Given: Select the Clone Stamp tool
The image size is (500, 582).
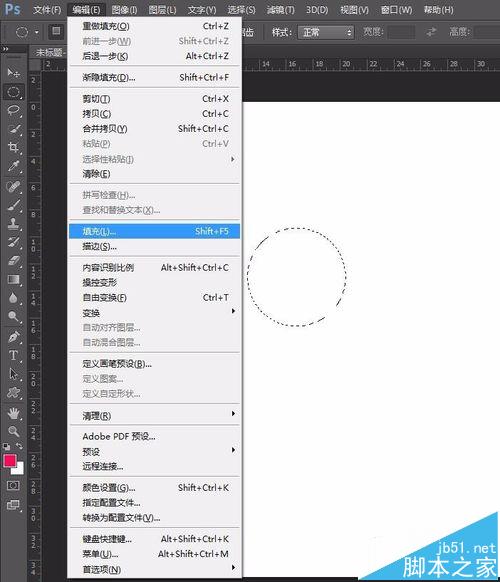Looking at the screenshot, I should (x=14, y=223).
